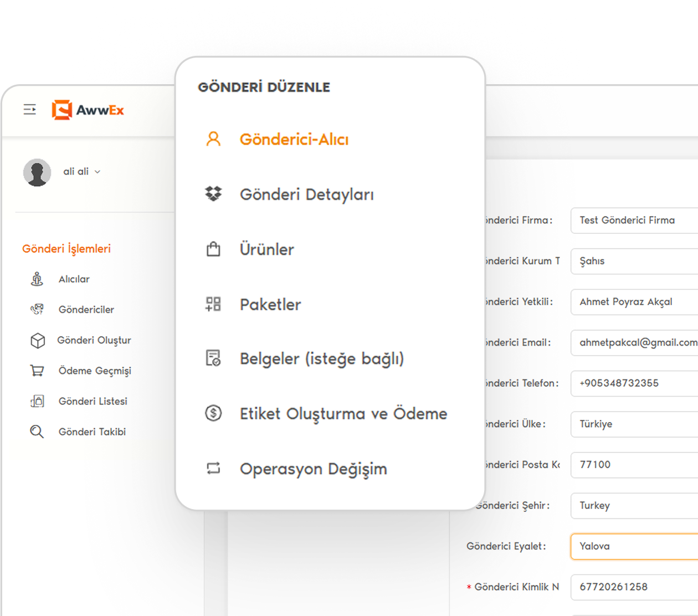This screenshot has height=616, width=698.
Task: Edit the Gönderici Telefon field
Action: pyautogui.click(x=634, y=383)
